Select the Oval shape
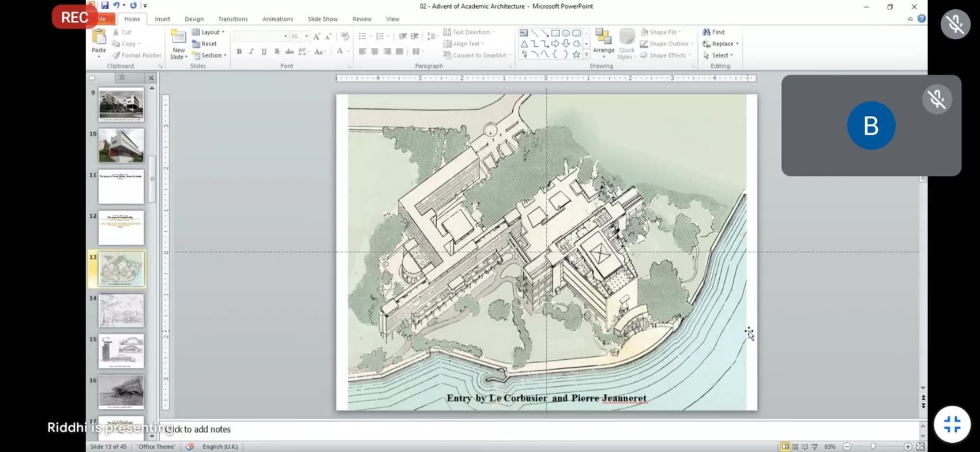The image size is (980, 452). coord(566,33)
